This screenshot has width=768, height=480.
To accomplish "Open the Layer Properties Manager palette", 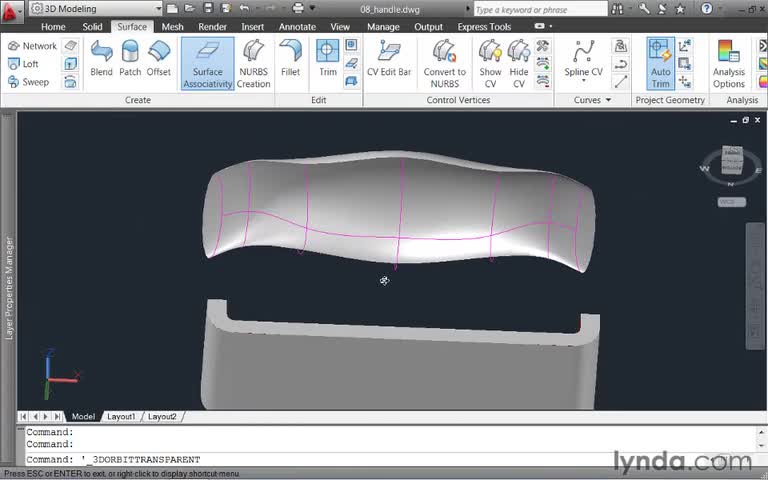I will pyautogui.click(x=8, y=288).
